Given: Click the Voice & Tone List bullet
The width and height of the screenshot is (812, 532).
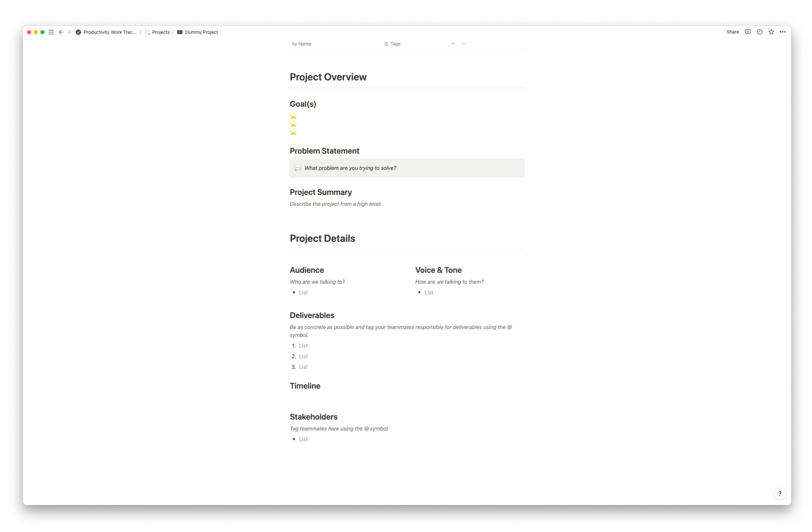Looking at the screenshot, I should (428, 292).
